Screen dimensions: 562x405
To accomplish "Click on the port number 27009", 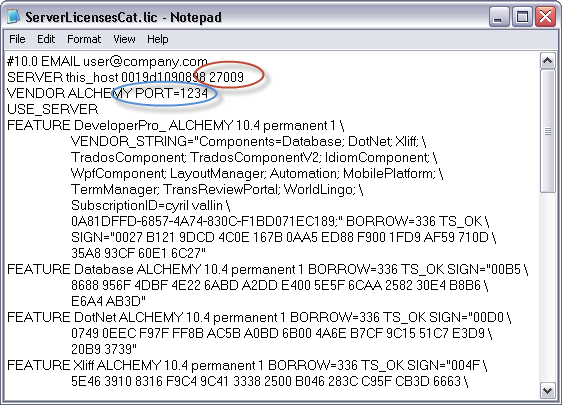I will [226, 77].
